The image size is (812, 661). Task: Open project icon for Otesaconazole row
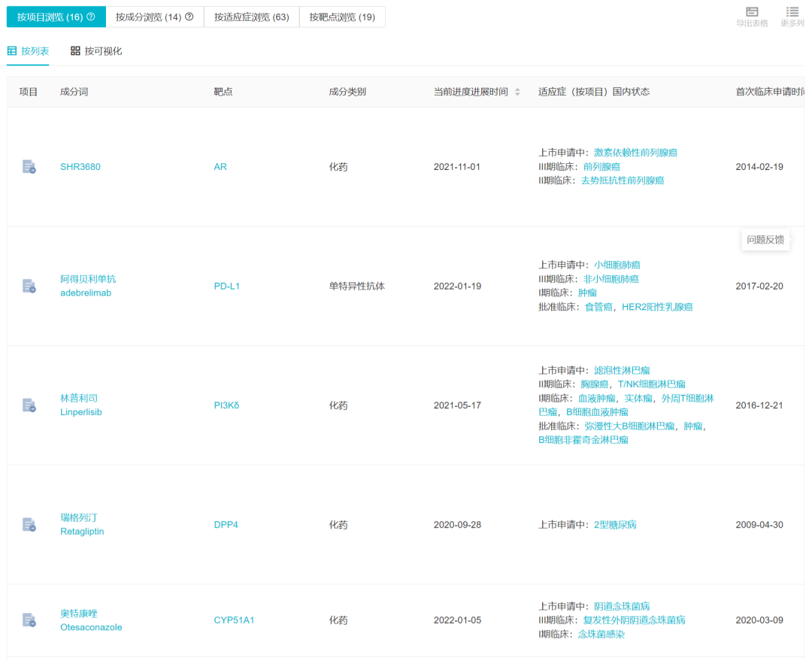pyautogui.click(x=29, y=620)
